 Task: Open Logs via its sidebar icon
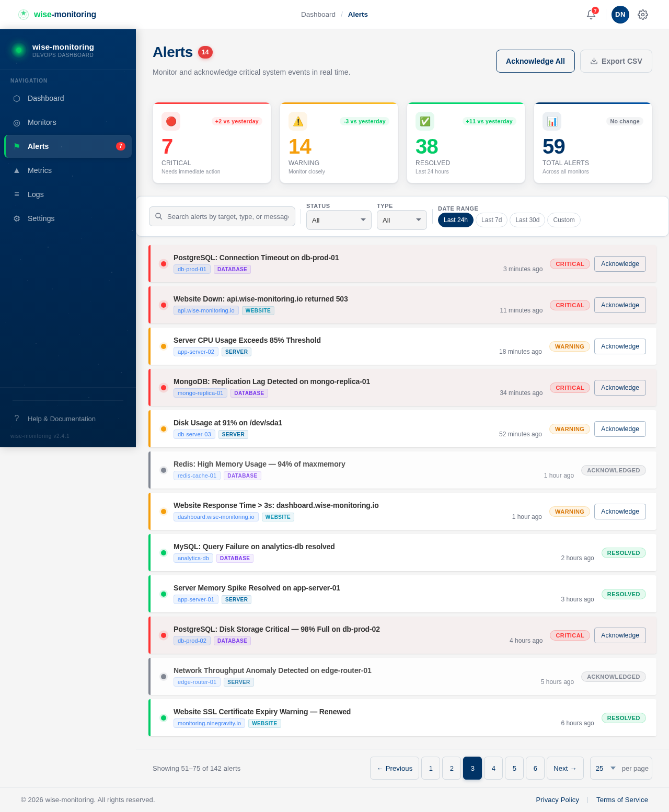click(x=17, y=194)
